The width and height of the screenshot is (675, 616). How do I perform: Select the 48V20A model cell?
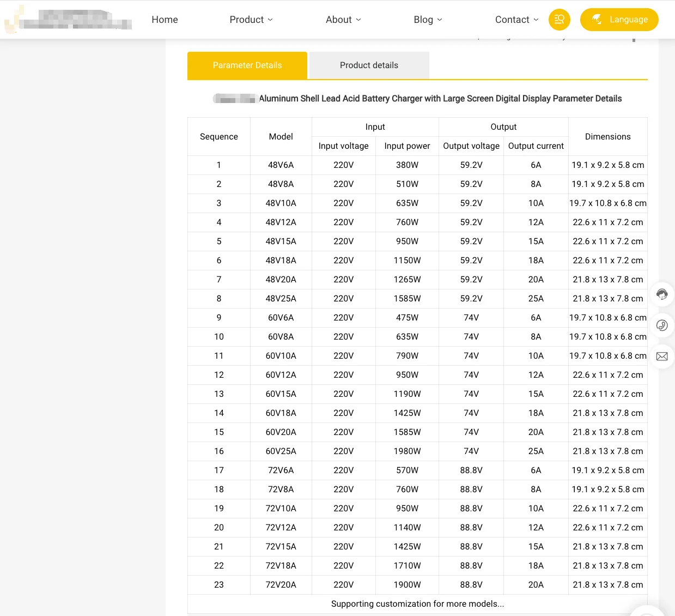[281, 280]
